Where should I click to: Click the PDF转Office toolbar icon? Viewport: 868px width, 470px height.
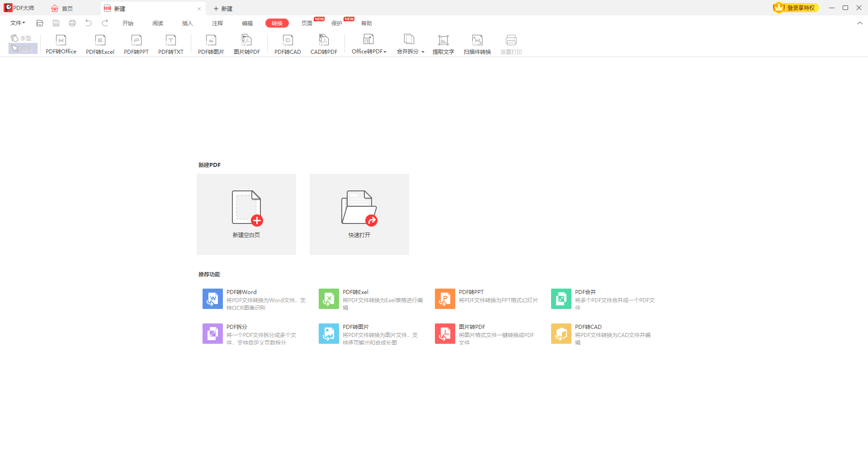point(61,44)
